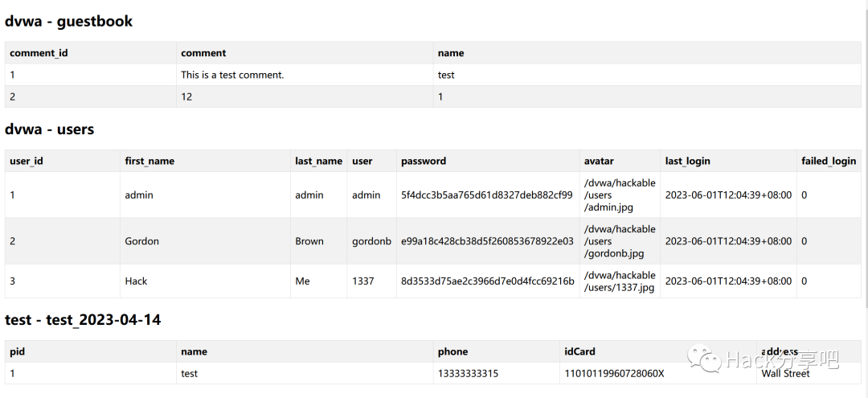Select the idCard value 11010119960728060X
868x398 pixels.
[614, 373]
